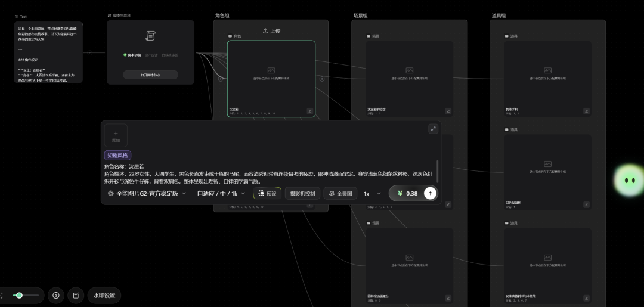Edit the 沈星若 character card
Image resolution: width=644 pixels, height=307 pixels.
310,111
